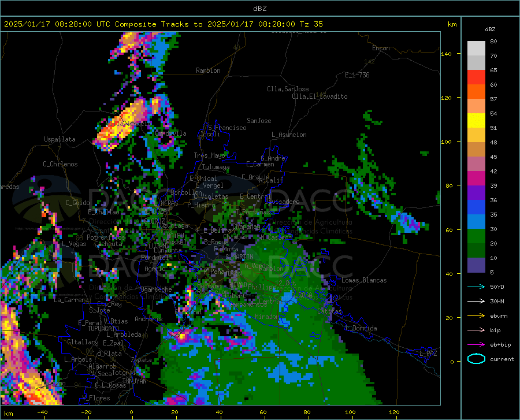Click the 120 km tick on horizontal axis
This screenshot has height=420, width=520.
(394, 412)
